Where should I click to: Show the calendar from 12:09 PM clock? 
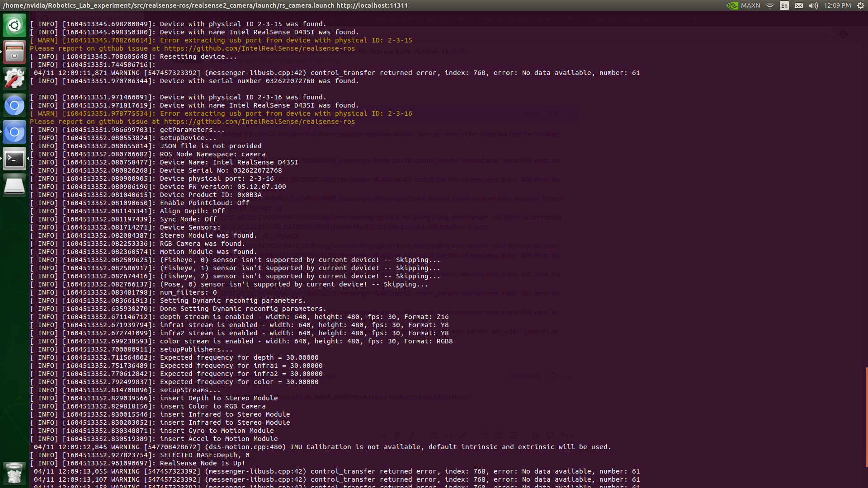pos(837,5)
